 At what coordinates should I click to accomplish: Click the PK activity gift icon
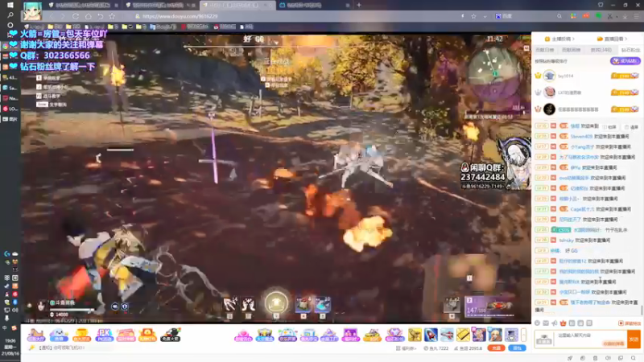104,335
